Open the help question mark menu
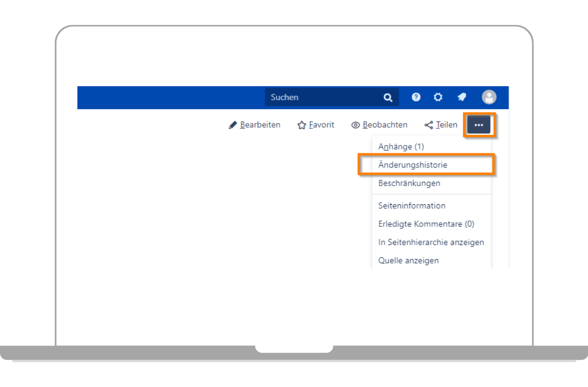Screen dimensions: 588x387 pyautogui.click(x=416, y=97)
